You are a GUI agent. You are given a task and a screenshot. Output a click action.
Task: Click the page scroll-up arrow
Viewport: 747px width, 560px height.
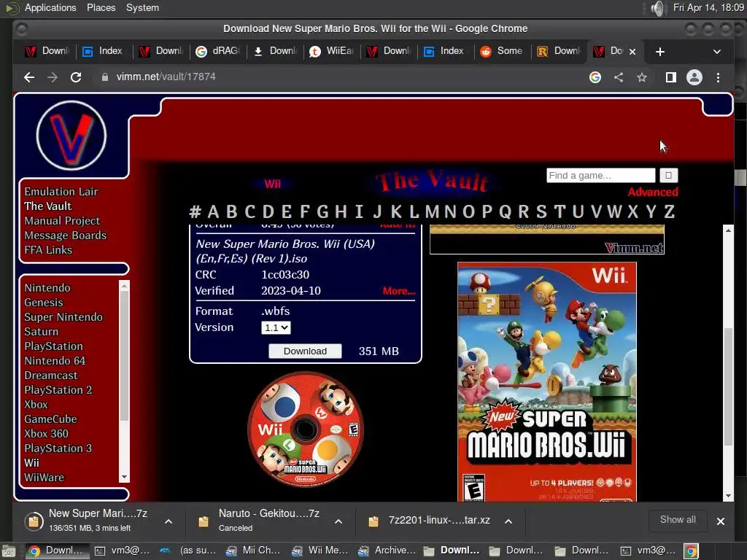(x=728, y=230)
